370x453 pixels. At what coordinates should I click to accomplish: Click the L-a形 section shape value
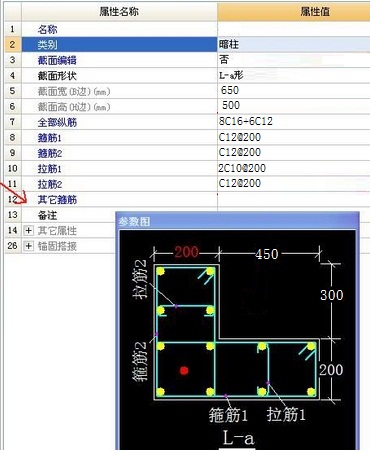231,75
